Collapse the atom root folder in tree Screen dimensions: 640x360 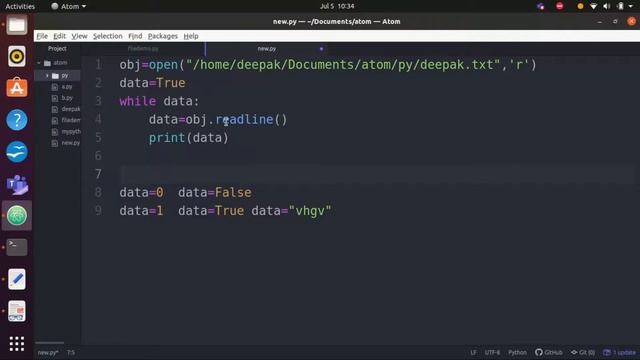pos(39,63)
